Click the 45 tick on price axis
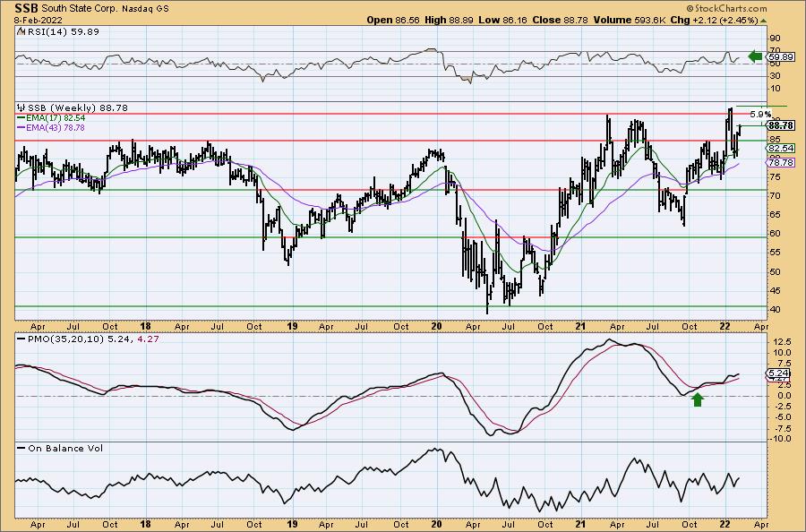The width and height of the screenshot is (806, 532). point(776,290)
